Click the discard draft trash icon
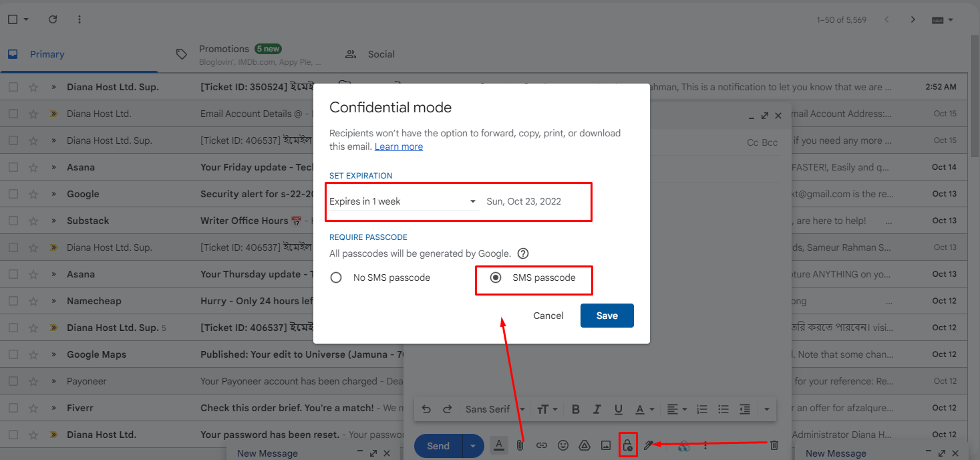This screenshot has width=980, height=460. [774, 445]
